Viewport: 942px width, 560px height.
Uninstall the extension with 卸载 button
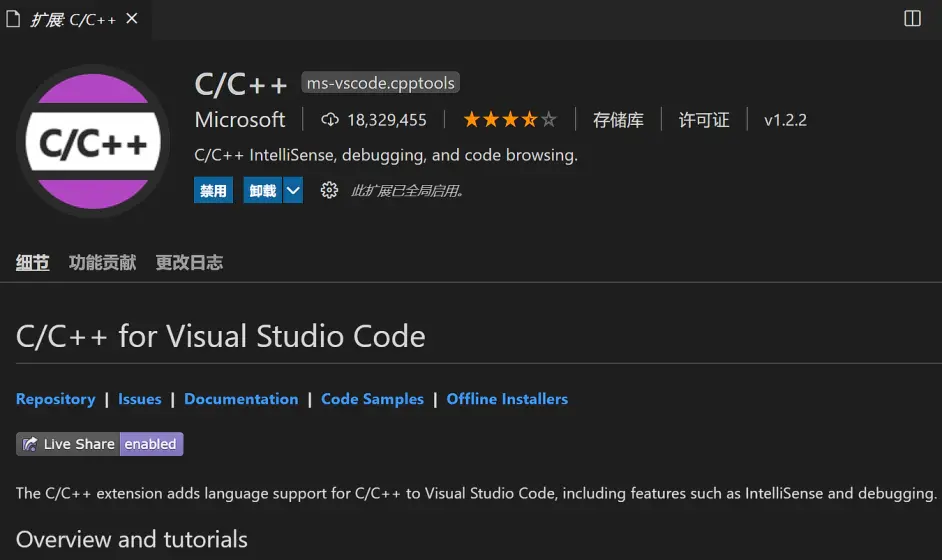pyautogui.click(x=263, y=190)
